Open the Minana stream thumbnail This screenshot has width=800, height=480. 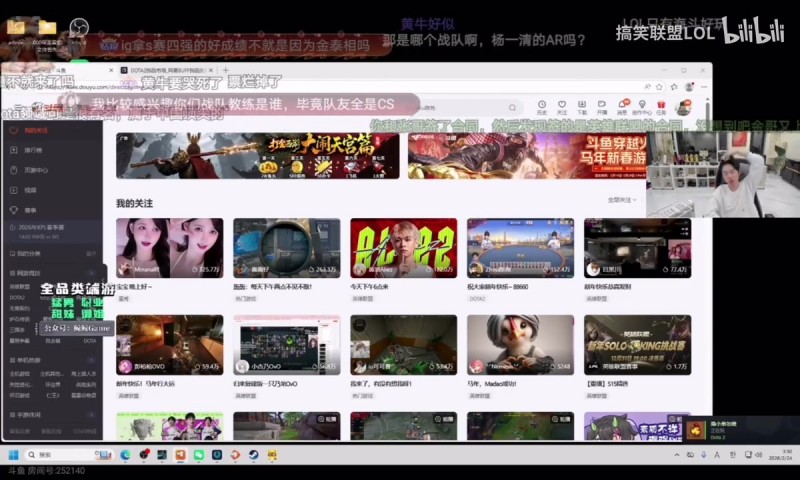pyautogui.click(x=169, y=248)
